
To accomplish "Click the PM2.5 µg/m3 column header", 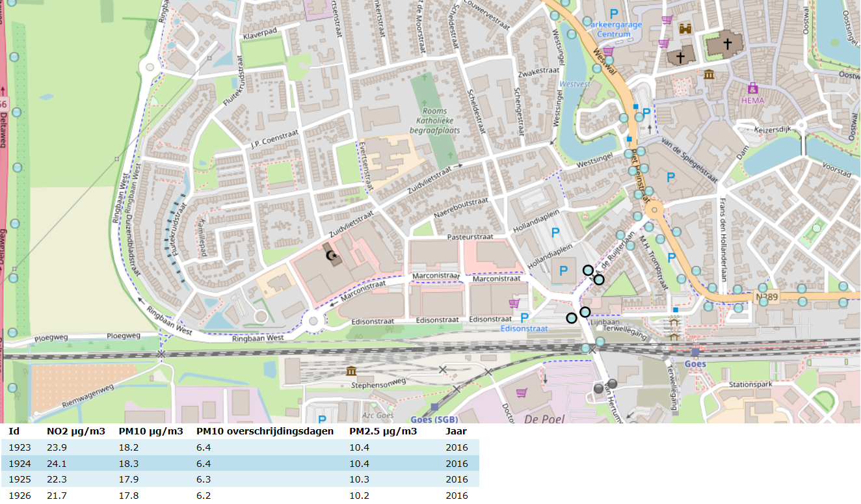I will click(x=383, y=431).
